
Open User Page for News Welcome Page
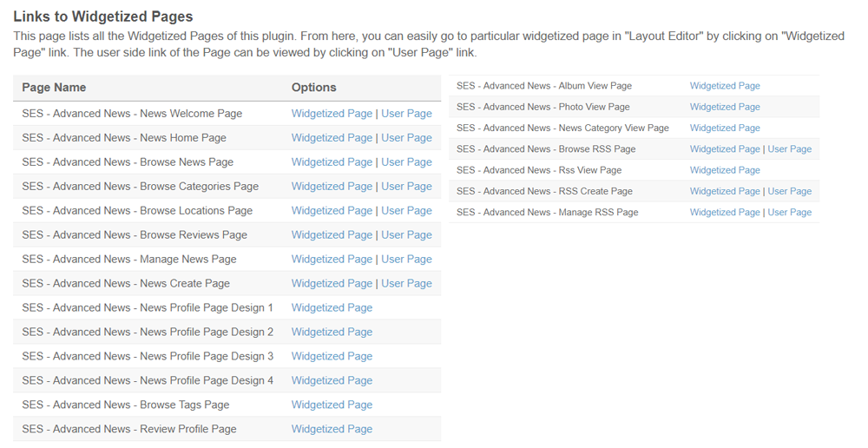[x=406, y=114]
